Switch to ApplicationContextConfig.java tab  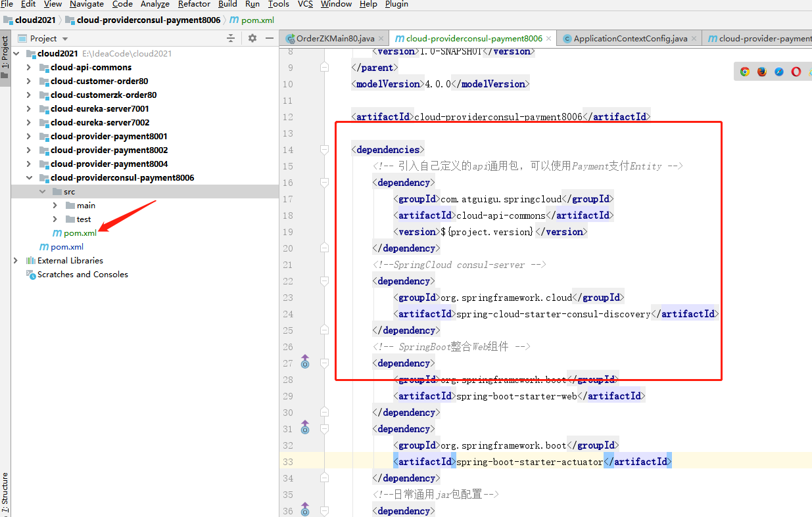(x=630, y=39)
